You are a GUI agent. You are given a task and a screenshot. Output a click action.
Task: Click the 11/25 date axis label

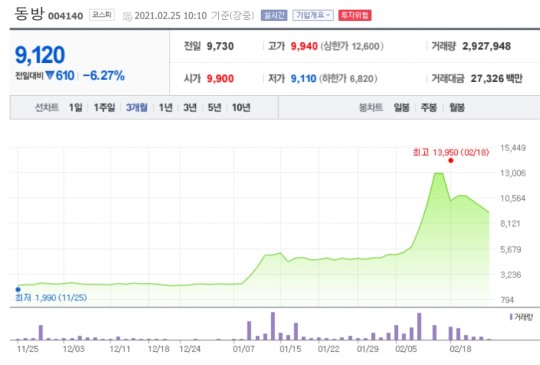pyautogui.click(x=28, y=349)
